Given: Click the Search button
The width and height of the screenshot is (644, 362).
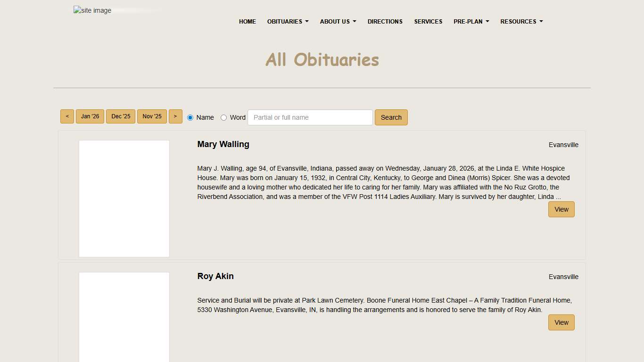Looking at the screenshot, I should pos(391,117).
